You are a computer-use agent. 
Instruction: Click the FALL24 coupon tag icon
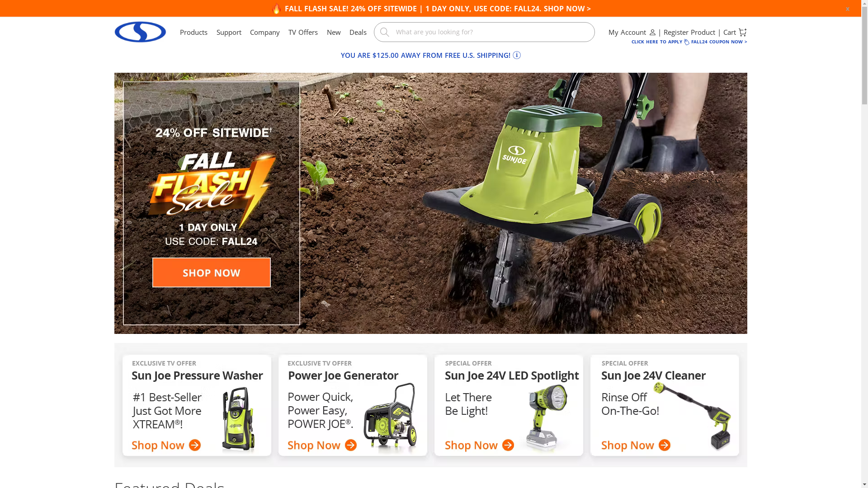click(x=687, y=42)
